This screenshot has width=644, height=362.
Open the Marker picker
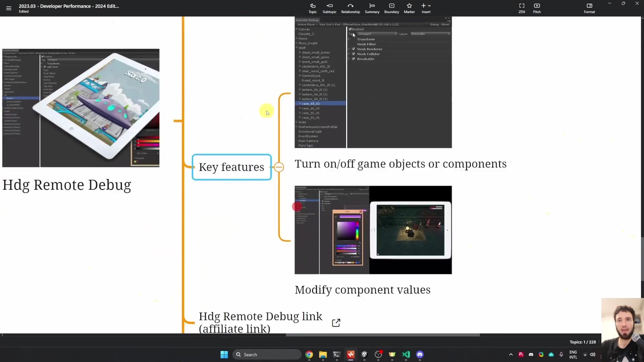tap(409, 8)
